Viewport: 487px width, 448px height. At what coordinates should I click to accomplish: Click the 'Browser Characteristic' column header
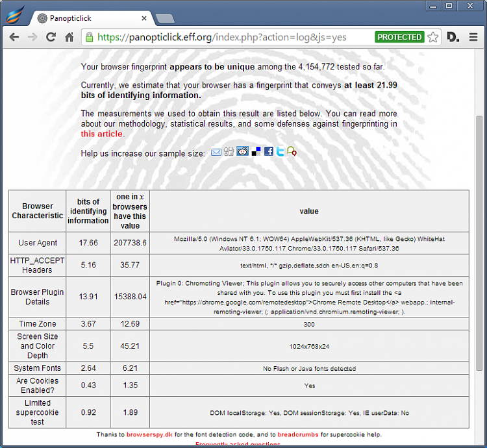pyautogui.click(x=38, y=211)
